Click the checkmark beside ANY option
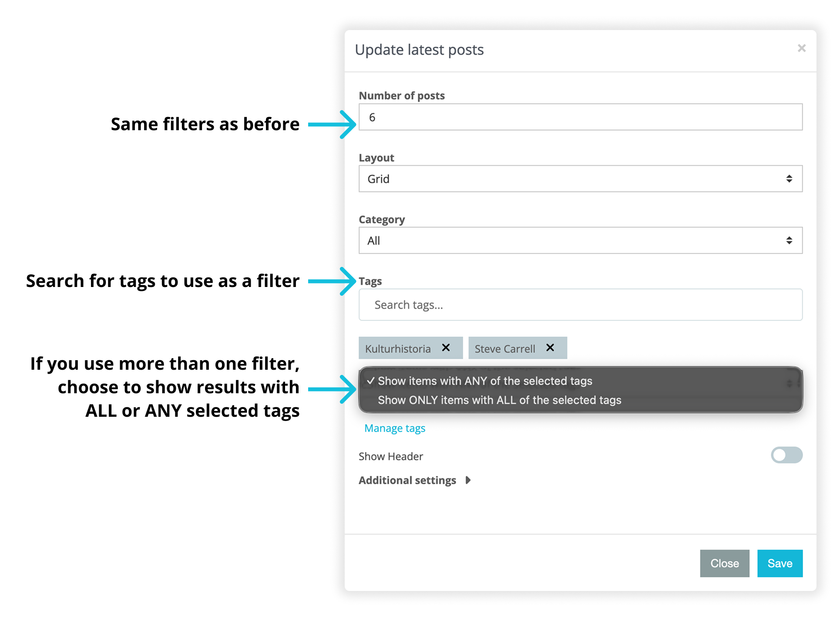This screenshot has height=621, width=840. (x=370, y=381)
